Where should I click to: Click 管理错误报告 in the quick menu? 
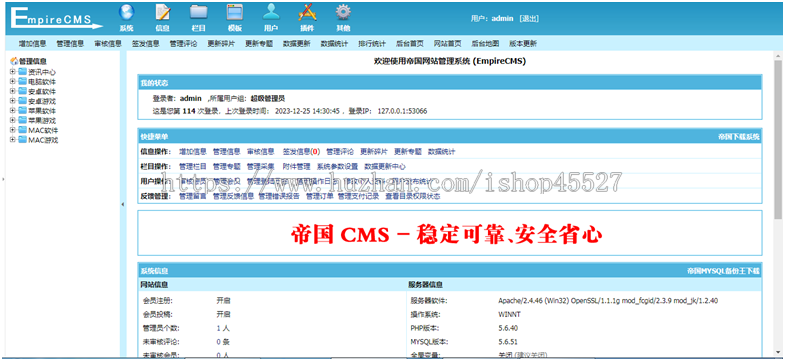click(279, 196)
